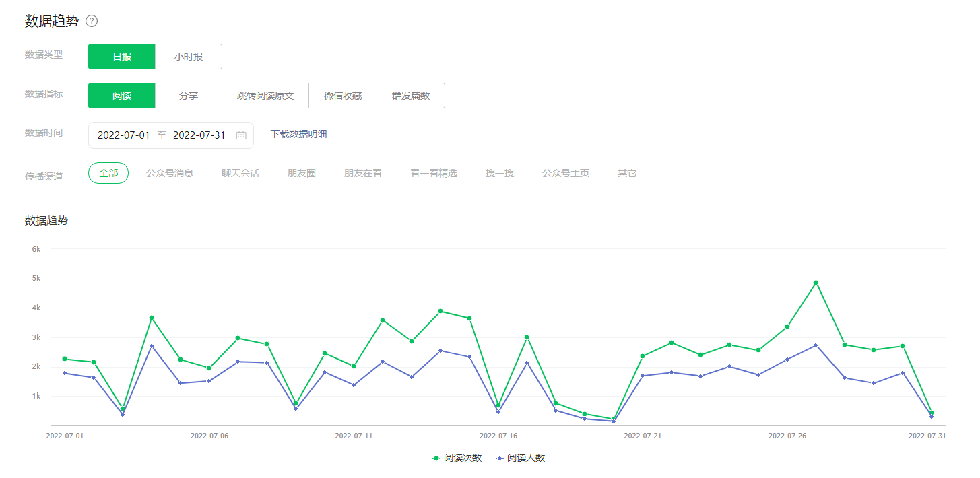Click x-axis label 2022-07-26
Viewport: 980px width, 478px height.
click(787, 436)
